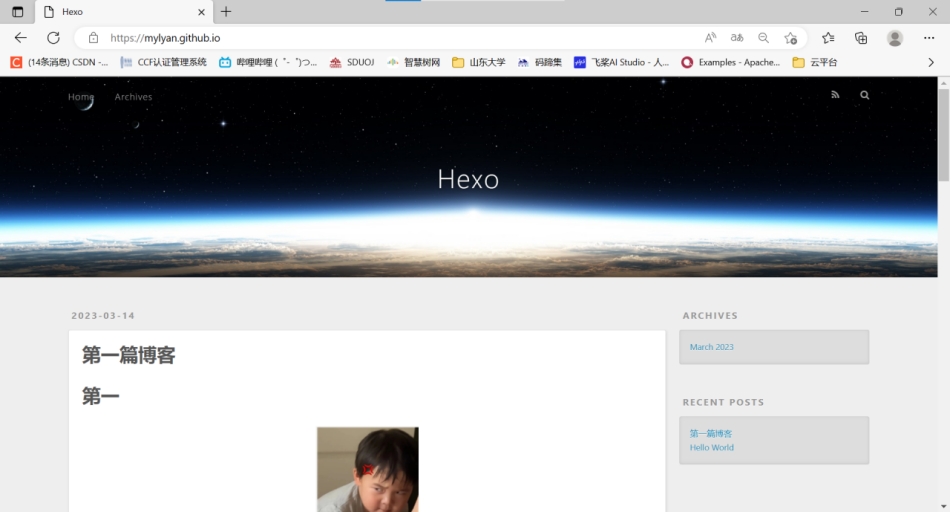Open the Collections panel
The image size is (951, 512).
click(861, 38)
